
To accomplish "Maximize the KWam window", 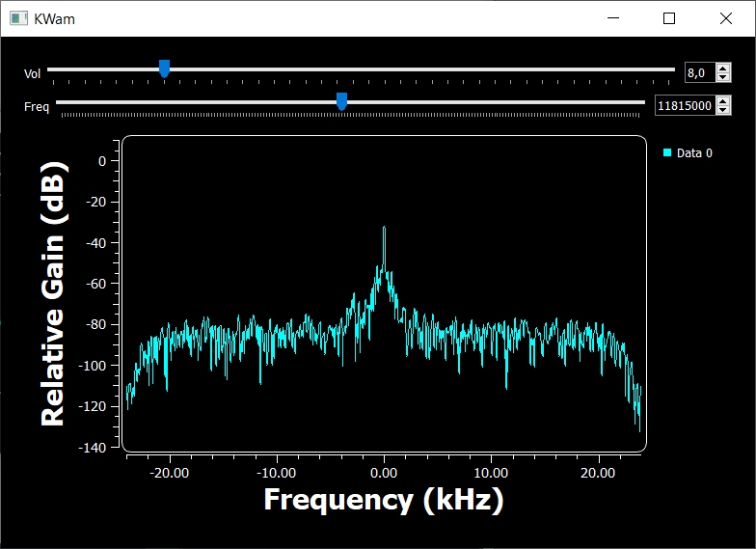I will [x=669, y=18].
